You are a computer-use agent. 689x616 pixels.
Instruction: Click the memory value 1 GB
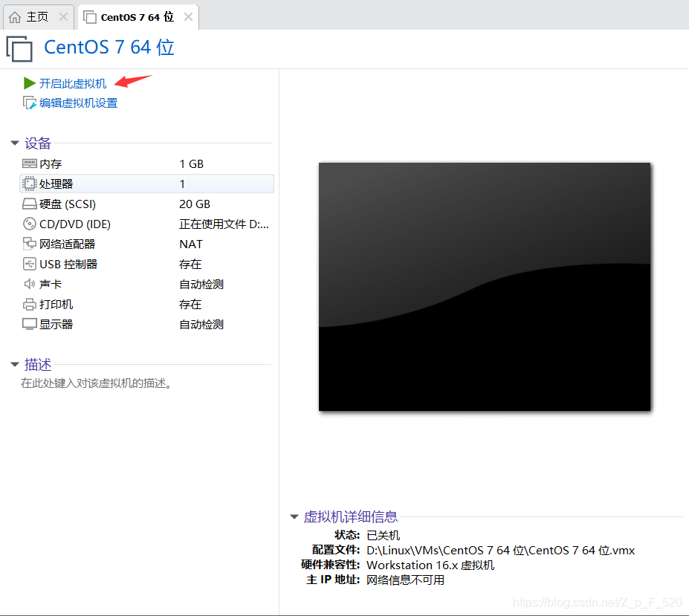click(x=191, y=164)
